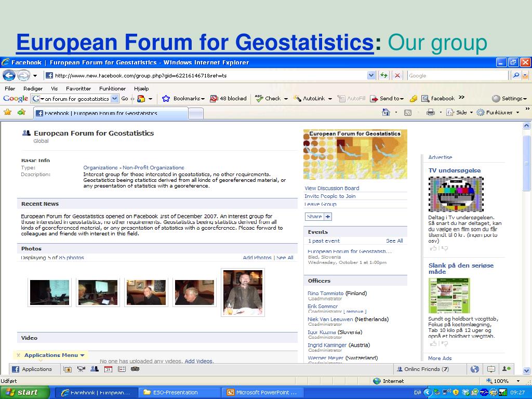The width and height of the screenshot is (532, 399).
Task: Open the address bar history dropdown
Action: (371, 75)
